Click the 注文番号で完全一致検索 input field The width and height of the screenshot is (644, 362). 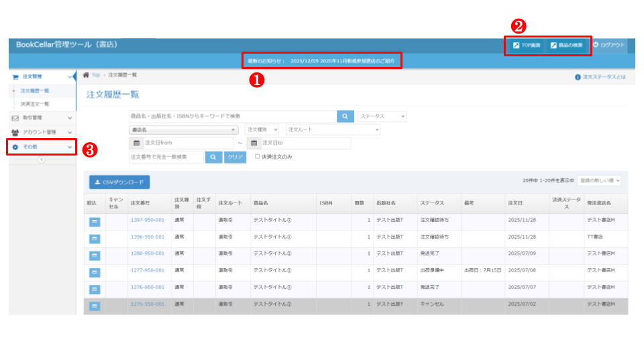166,157
